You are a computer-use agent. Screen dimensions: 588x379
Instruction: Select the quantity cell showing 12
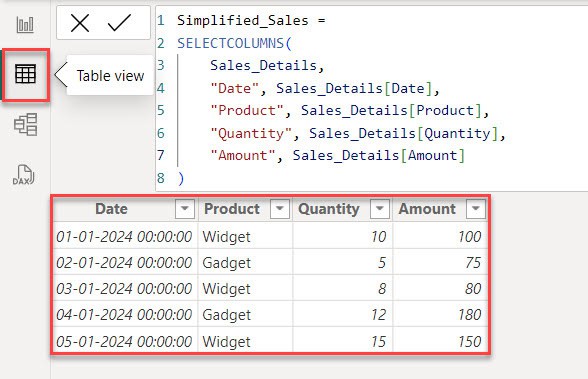coord(342,315)
